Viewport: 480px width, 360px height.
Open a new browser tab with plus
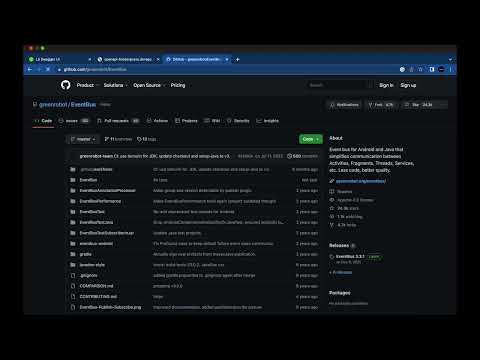click(x=238, y=59)
